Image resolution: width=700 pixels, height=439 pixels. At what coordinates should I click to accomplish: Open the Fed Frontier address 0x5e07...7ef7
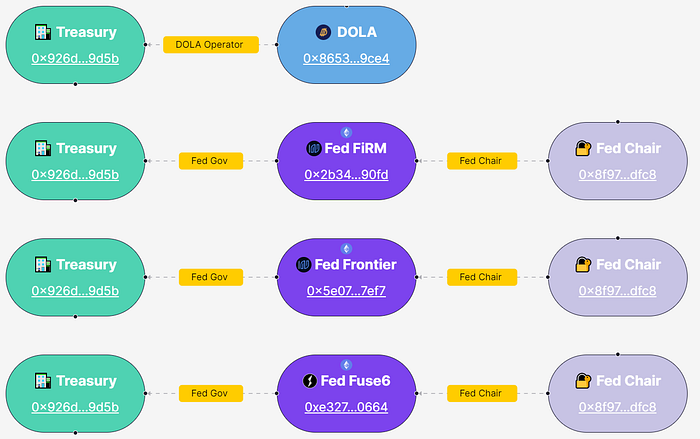[x=346, y=291]
